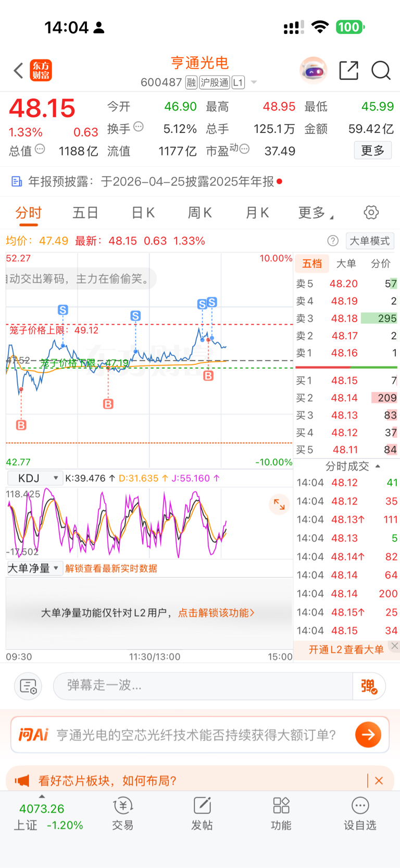Switch to the 周K tab
Screen dimensions: 400x868
click(x=199, y=213)
